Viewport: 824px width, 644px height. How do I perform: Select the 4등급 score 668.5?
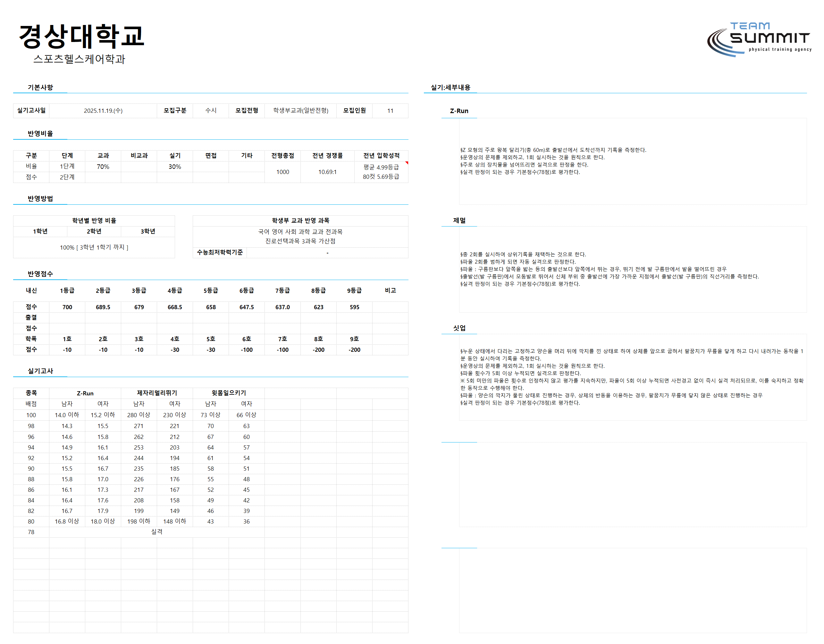click(x=175, y=307)
